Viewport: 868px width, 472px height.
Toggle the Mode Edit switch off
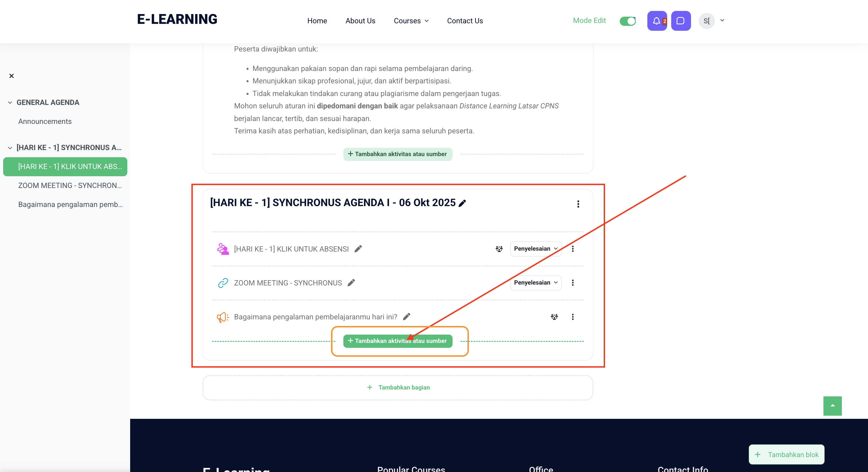(x=628, y=21)
